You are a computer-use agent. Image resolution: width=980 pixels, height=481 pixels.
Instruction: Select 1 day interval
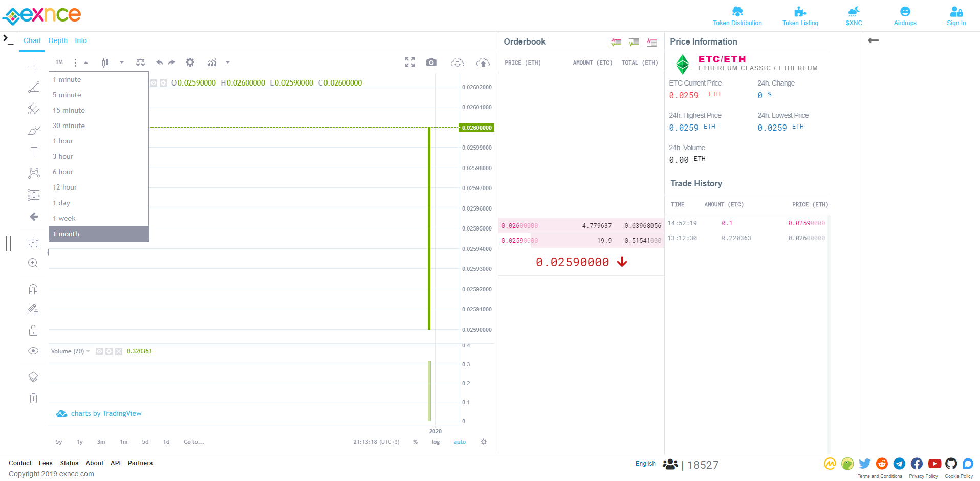click(99, 203)
